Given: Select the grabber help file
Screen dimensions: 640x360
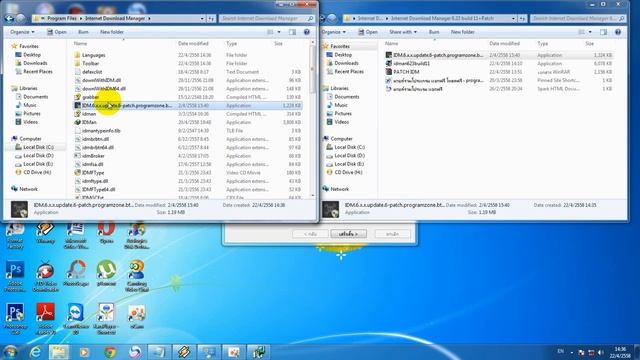Looking at the screenshot, I should click(x=90, y=97).
